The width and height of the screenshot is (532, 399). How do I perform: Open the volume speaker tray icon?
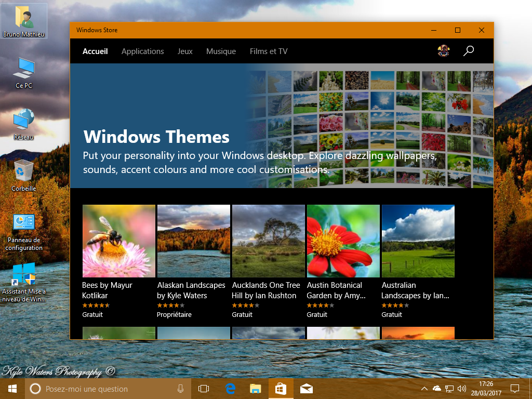point(462,389)
